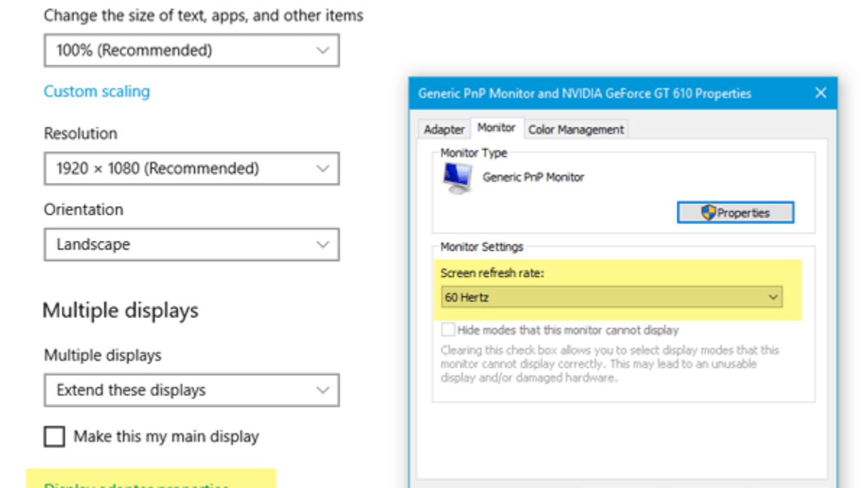
Task: Open the Landscape orientation dropdown
Action: (x=192, y=244)
